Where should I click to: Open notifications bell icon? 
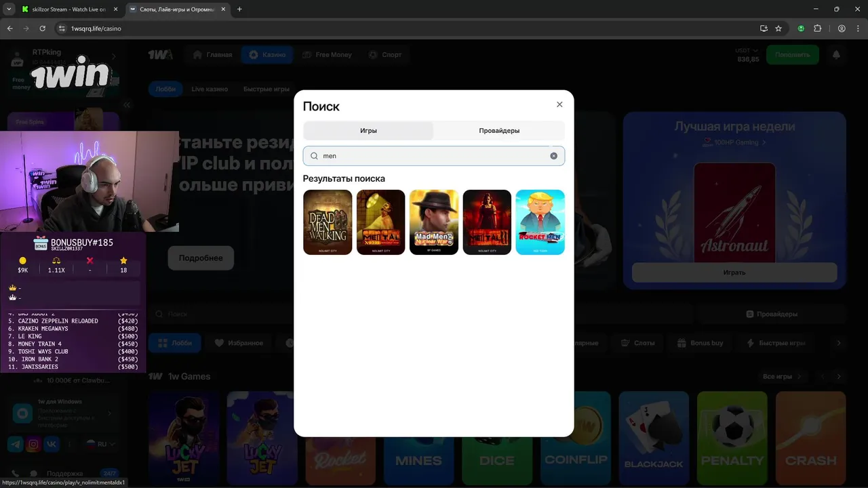[x=836, y=55]
